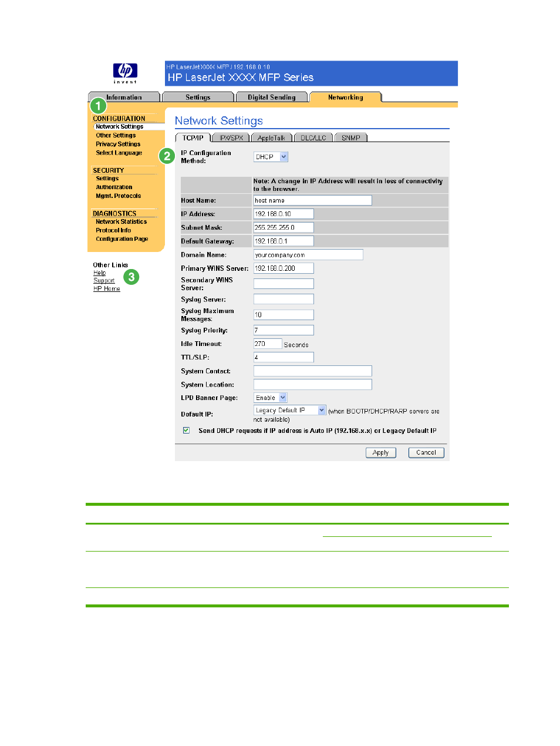Viewport: 560px width, 746px height.
Task: Click the System Location field
Action: (x=313, y=385)
